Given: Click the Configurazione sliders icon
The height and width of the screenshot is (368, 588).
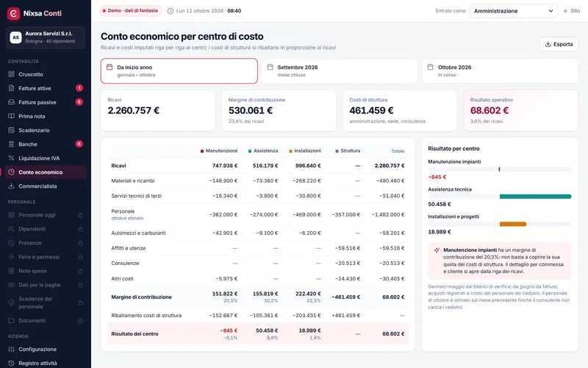Looking at the screenshot, I should coord(11,349).
